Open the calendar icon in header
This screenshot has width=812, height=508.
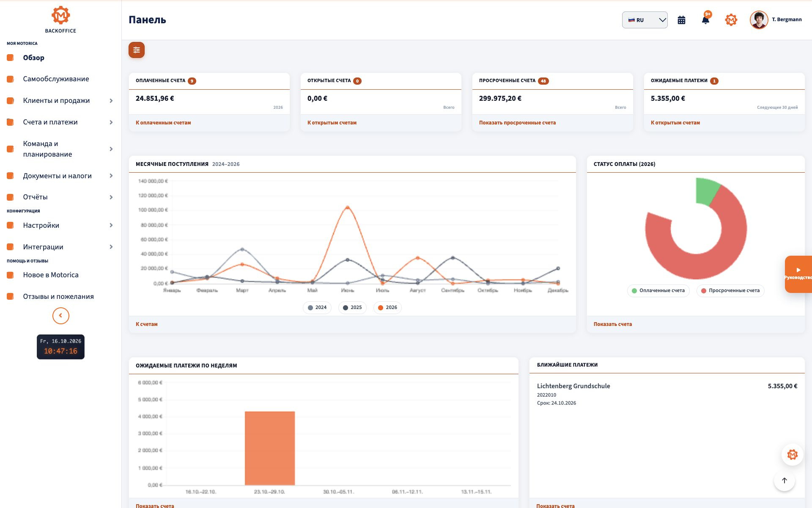(681, 20)
